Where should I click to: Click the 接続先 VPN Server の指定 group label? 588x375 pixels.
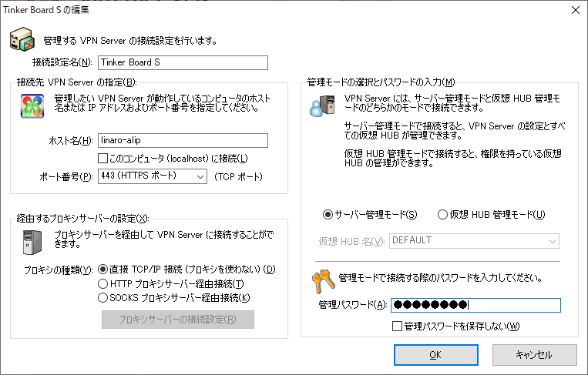point(76,82)
